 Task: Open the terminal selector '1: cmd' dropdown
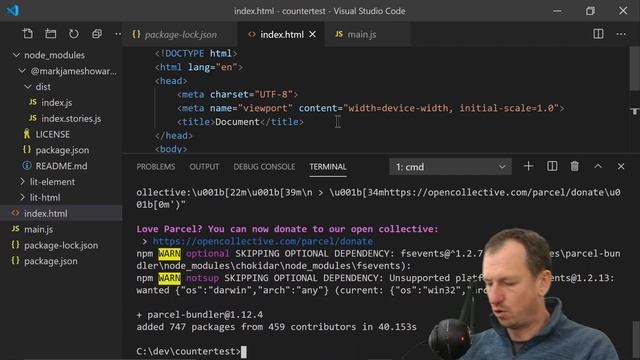click(450, 167)
